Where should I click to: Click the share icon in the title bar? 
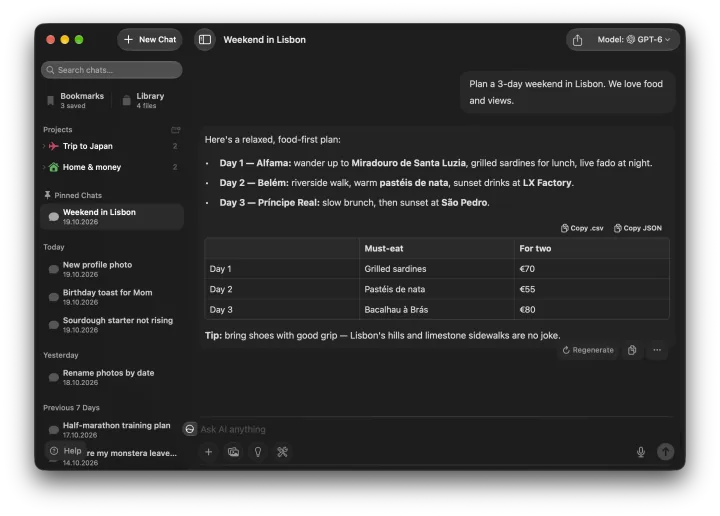[x=578, y=40]
